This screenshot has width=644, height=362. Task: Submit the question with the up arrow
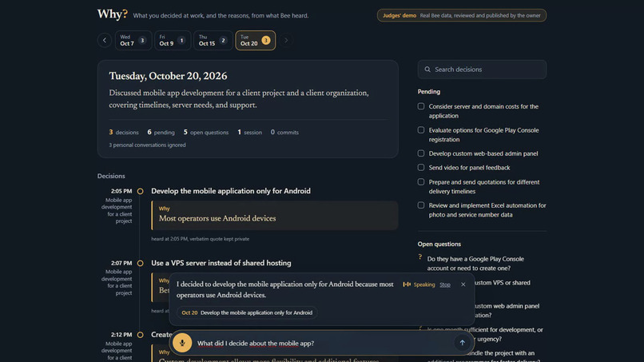(462, 343)
